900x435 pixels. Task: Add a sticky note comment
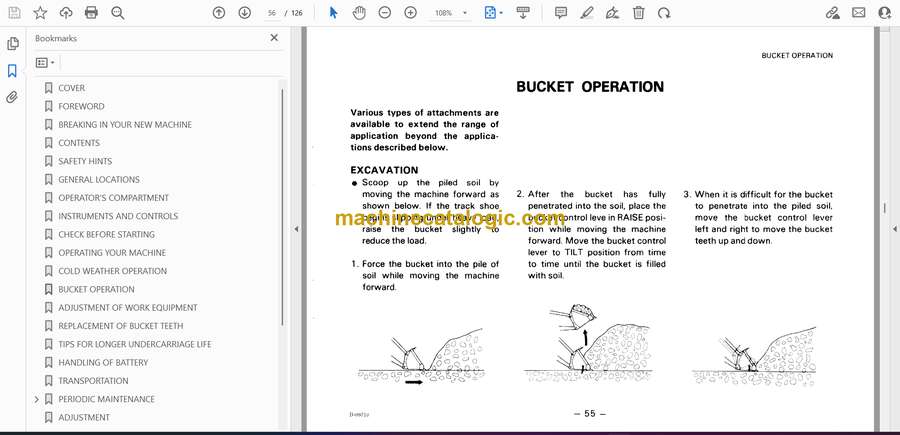[x=560, y=13]
